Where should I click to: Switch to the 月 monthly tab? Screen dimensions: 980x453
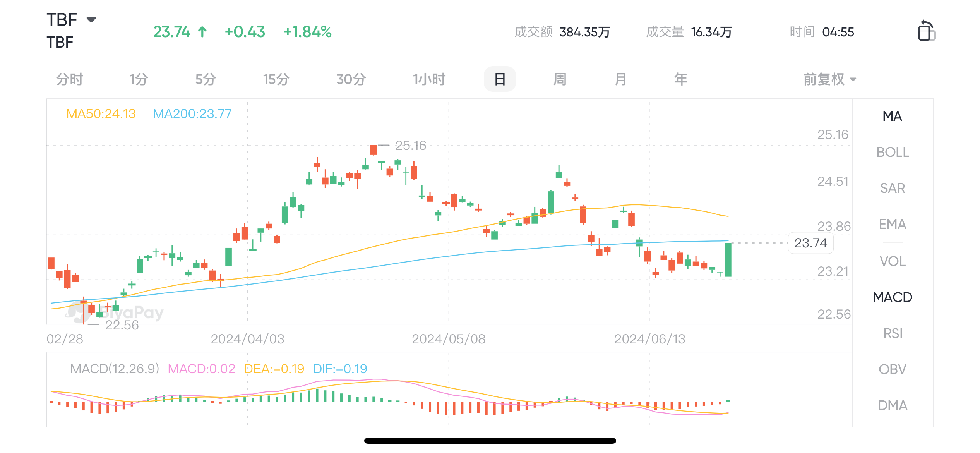tap(620, 79)
